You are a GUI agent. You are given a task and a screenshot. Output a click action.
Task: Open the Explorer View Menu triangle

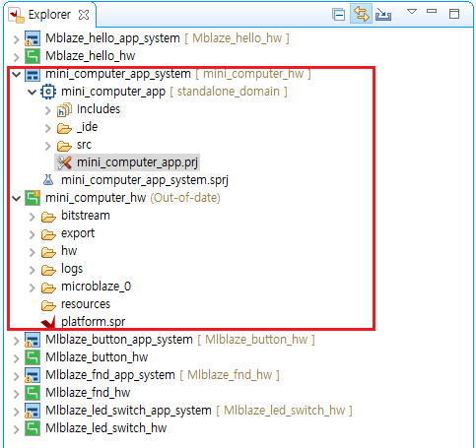[412, 12]
